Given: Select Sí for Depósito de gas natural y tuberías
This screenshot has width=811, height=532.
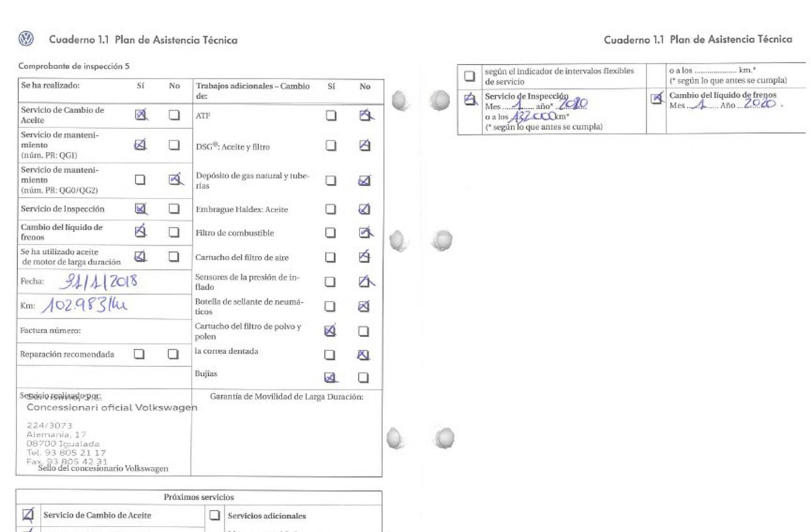Looking at the screenshot, I should 331,181.
